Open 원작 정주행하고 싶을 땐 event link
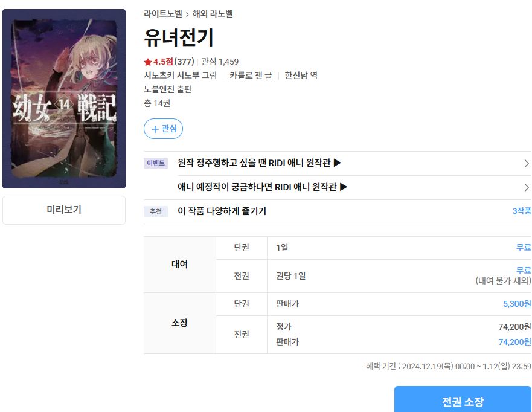 tap(259, 163)
